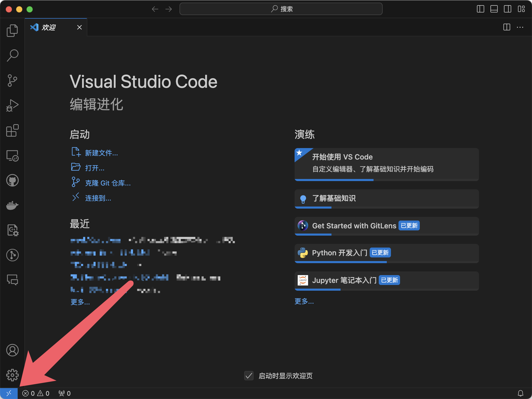Open Python 开发入门 walkthrough
532x399 pixels.
(387, 253)
